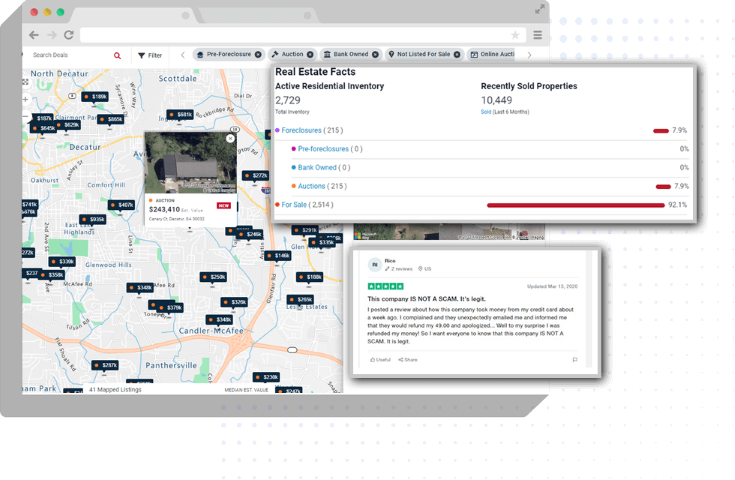
Task: Click the $935k map marker
Action: tap(93, 219)
